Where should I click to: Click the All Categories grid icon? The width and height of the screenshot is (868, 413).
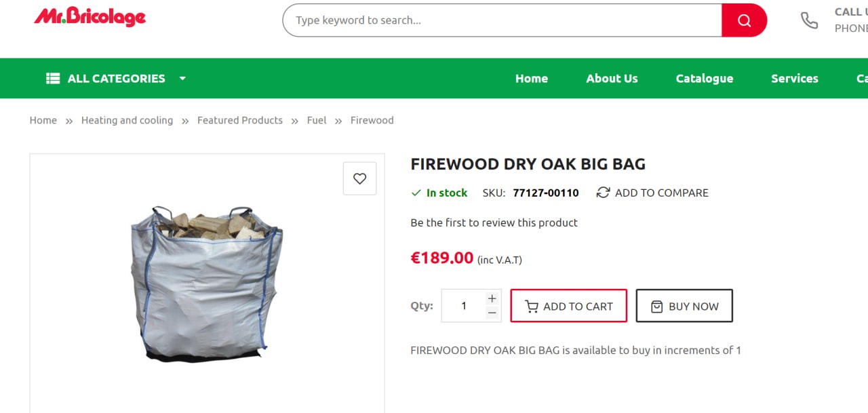point(53,79)
